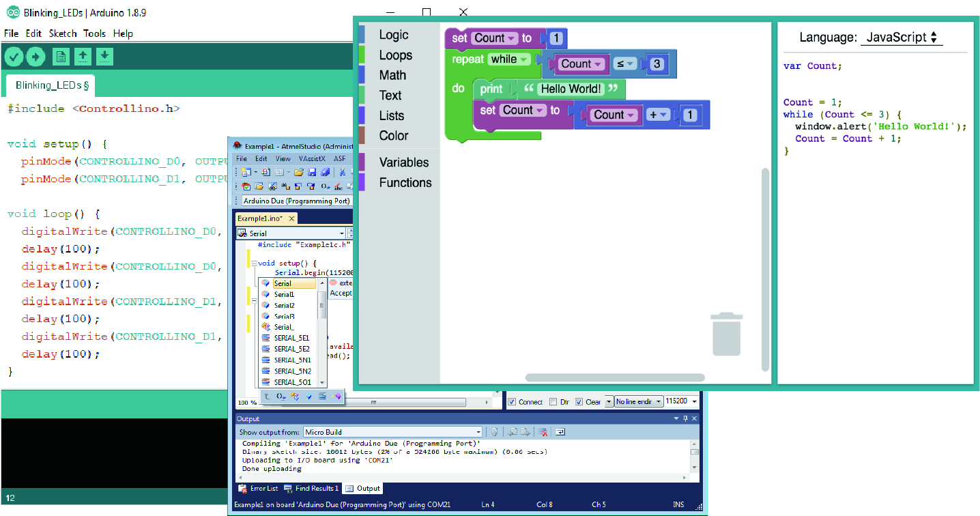Screen dimensions: 980x516
Task: Open the Arduino Help menu
Action: tap(123, 33)
